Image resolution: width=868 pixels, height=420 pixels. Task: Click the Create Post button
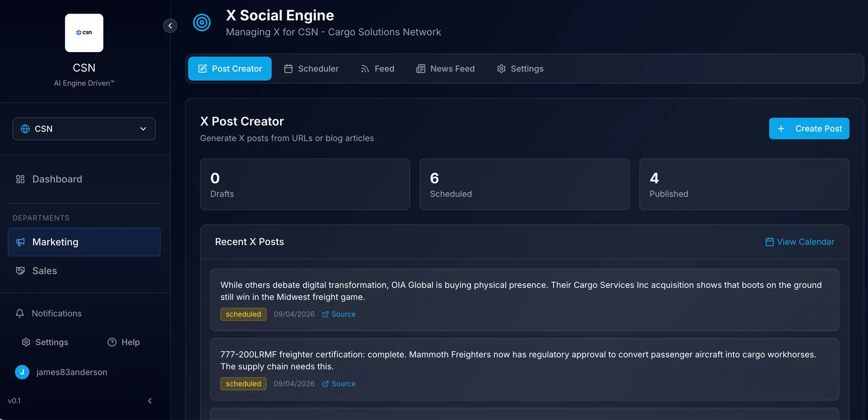pyautogui.click(x=809, y=129)
